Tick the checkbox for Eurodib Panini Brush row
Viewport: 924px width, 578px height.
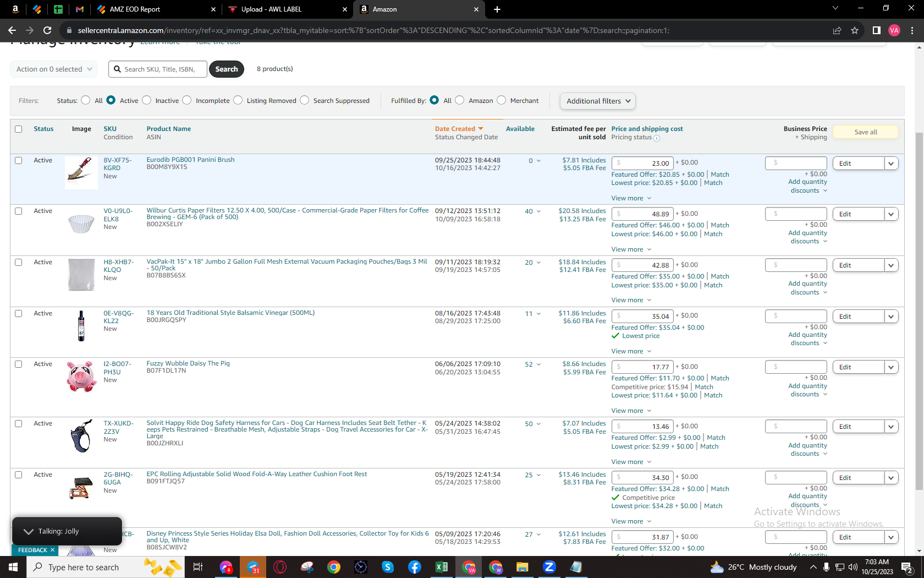coord(19,161)
